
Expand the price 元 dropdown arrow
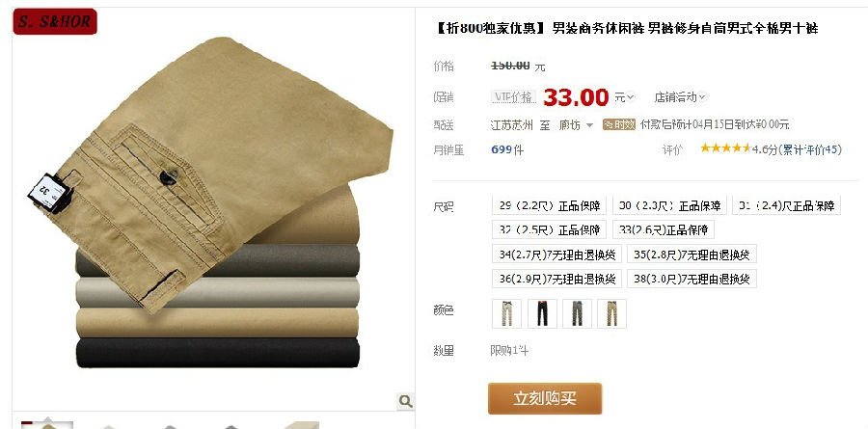631,97
